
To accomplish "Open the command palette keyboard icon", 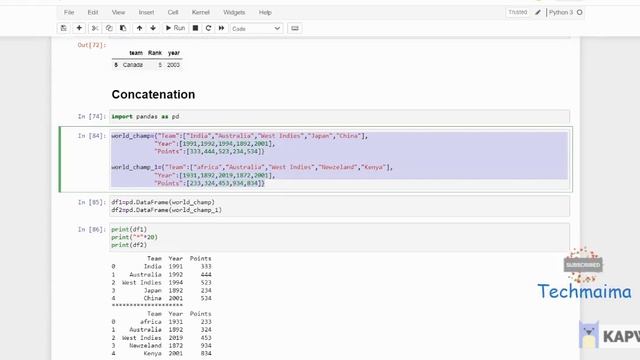I will (x=295, y=28).
